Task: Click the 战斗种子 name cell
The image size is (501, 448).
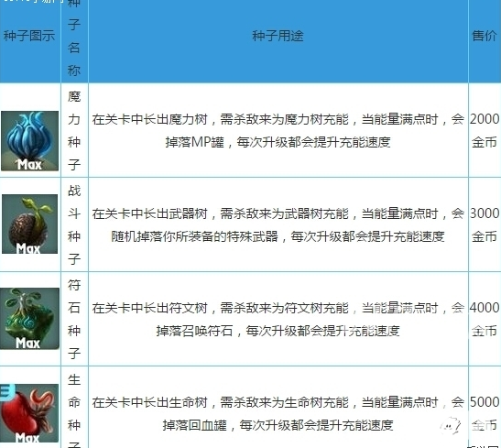Action: (74, 224)
